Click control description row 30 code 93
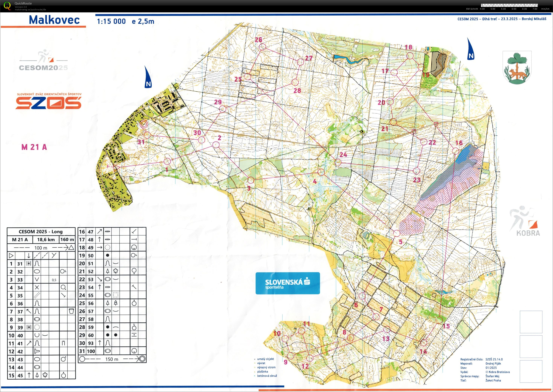The width and height of the screenshot is (553, 392). coord(112,343)
